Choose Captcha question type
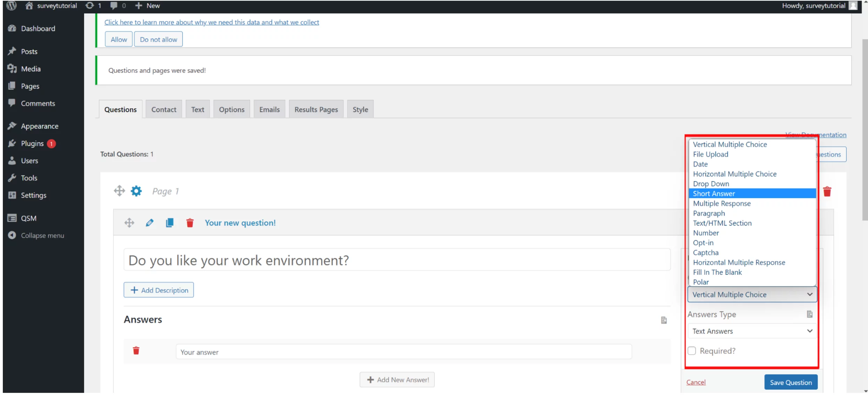The width and height of the screenshot is (868, 395). click(x=752, y=253)
